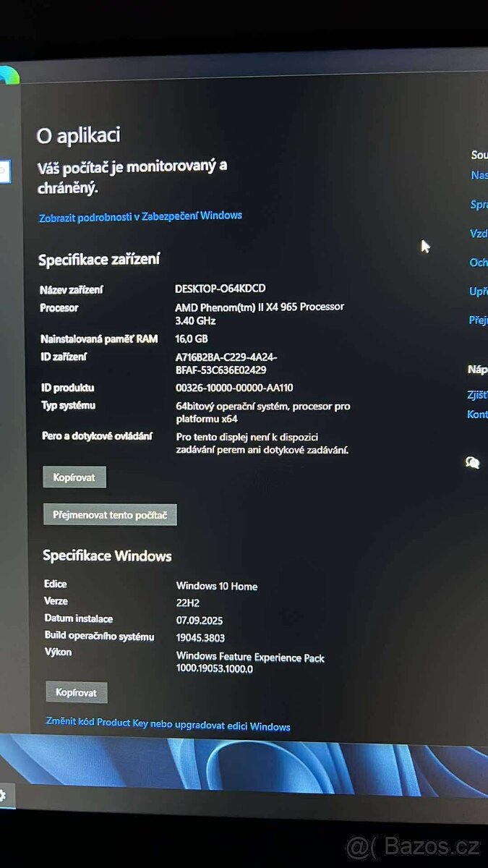Click the 'Zjišť...' help link
Image resolution: width=488 pixels, height=868 pixels.
pyautogui.click(x=477, y=395)
